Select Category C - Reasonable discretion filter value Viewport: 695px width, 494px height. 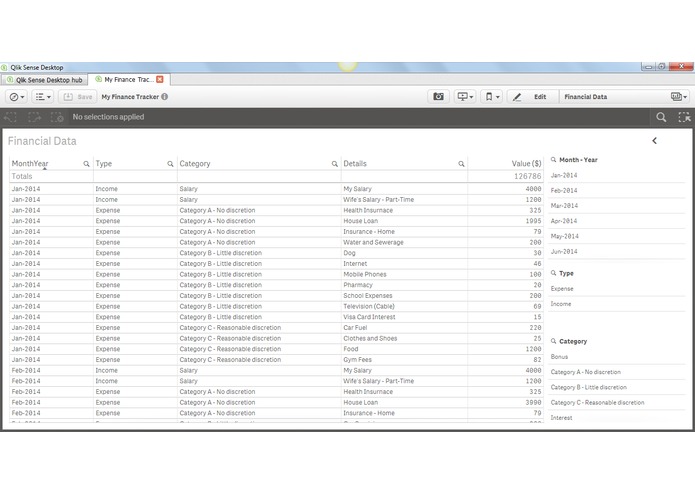tap(617, 402)
